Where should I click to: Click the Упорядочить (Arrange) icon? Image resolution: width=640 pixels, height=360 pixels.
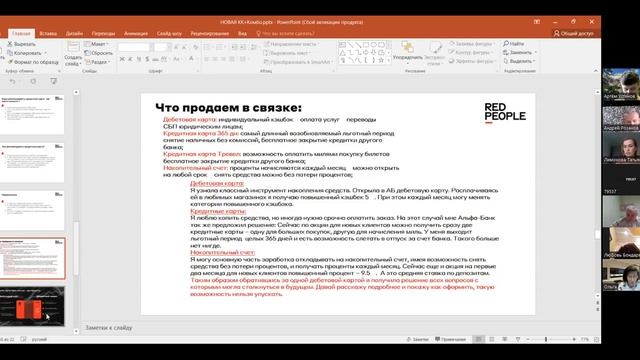(x=407, y=47)
